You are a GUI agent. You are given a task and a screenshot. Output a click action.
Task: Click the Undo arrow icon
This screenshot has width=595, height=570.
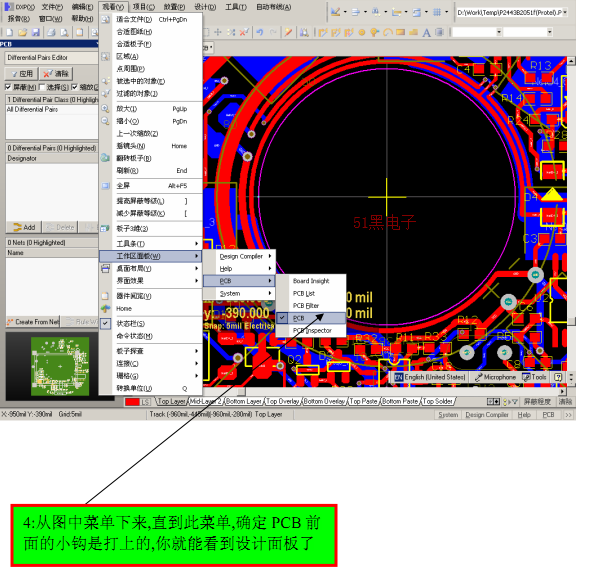pos(260,33)
